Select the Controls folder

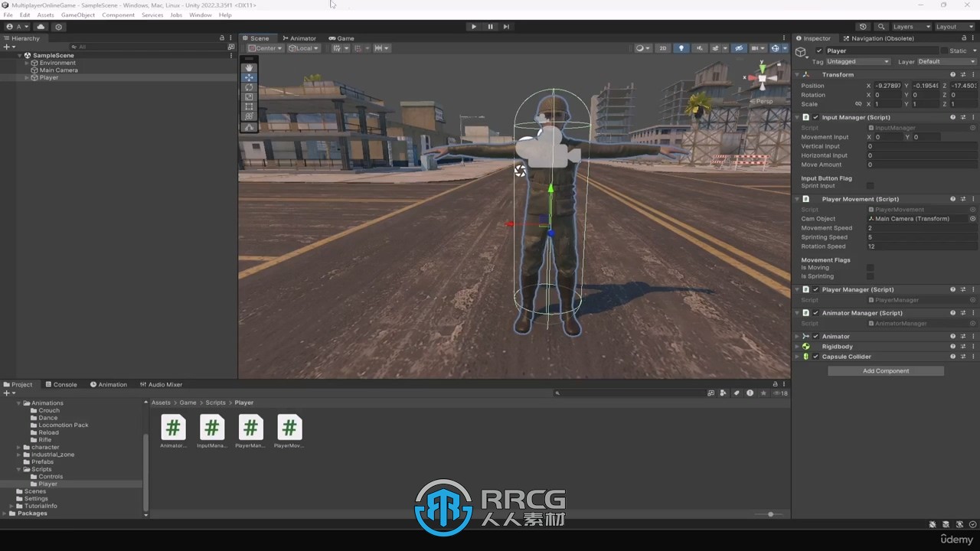coord(51,477)
